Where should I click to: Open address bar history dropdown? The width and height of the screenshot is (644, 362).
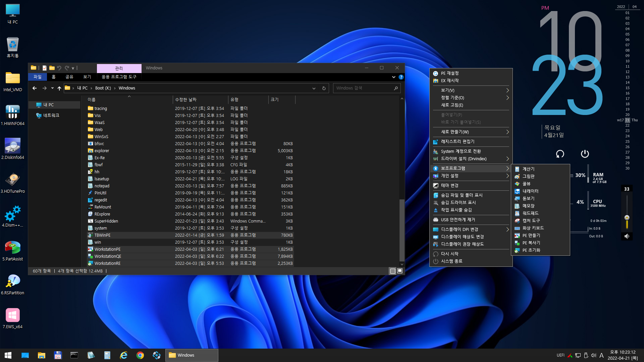(314, 88)
